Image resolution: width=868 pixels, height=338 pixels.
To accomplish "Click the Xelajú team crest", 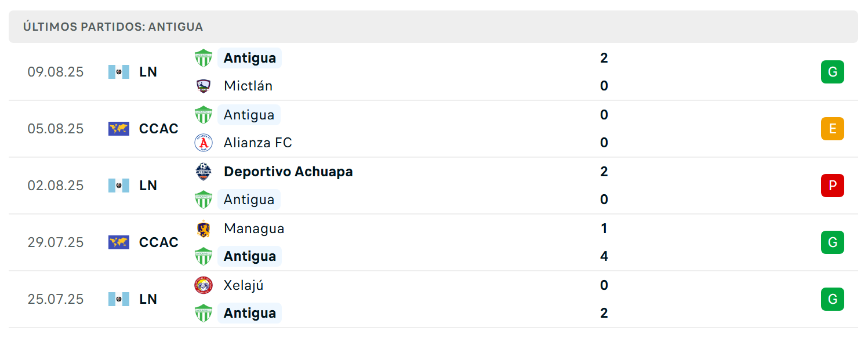I will [x=204, y=285].
